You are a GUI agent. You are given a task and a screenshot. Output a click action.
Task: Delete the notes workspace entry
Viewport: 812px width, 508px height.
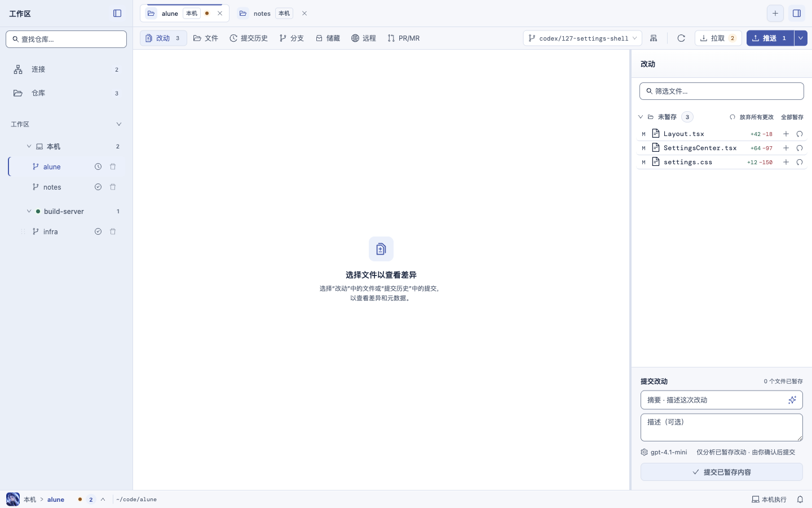[113, 187]
